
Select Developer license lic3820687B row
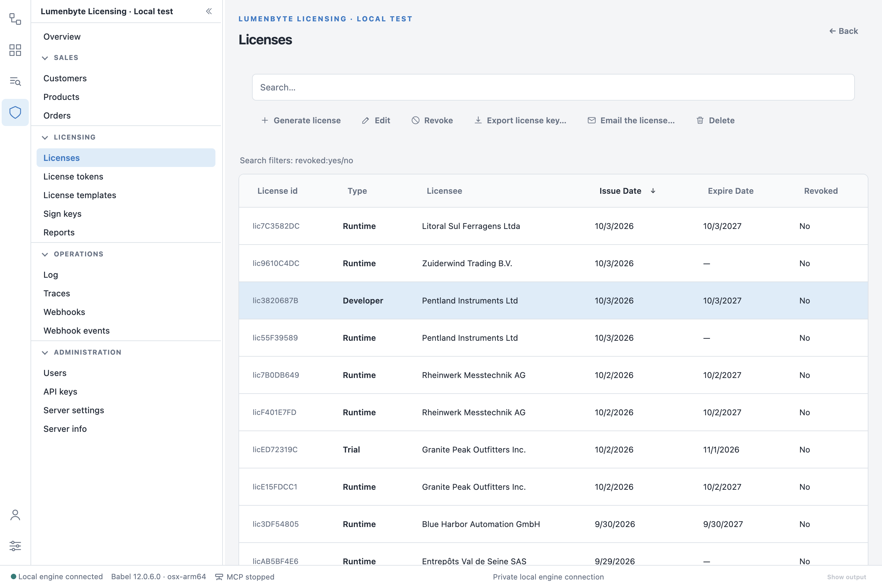[x=553, y=300]
